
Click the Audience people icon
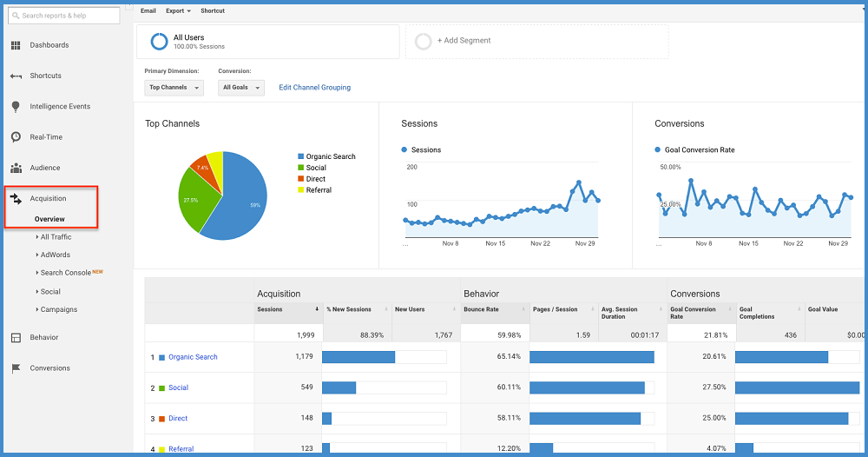[x=16, y=168]
